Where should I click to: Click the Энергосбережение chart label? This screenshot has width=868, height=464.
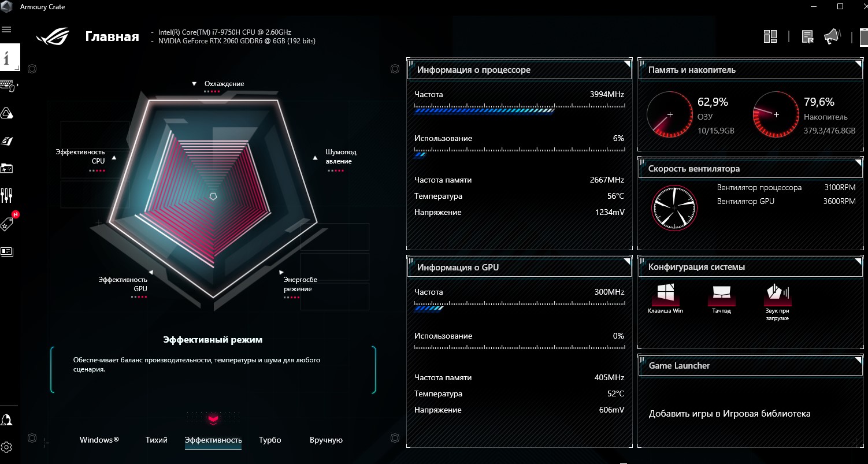300,284
